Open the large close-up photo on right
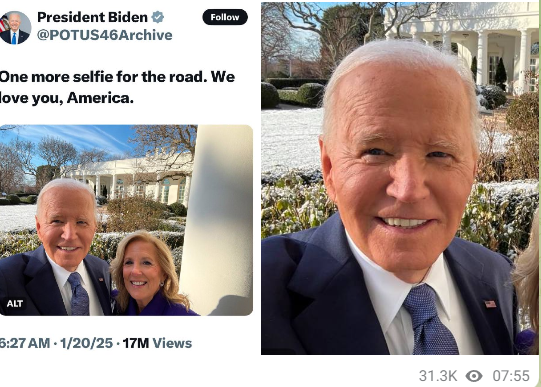Screen dimensions: 541x387 point(400,178)
